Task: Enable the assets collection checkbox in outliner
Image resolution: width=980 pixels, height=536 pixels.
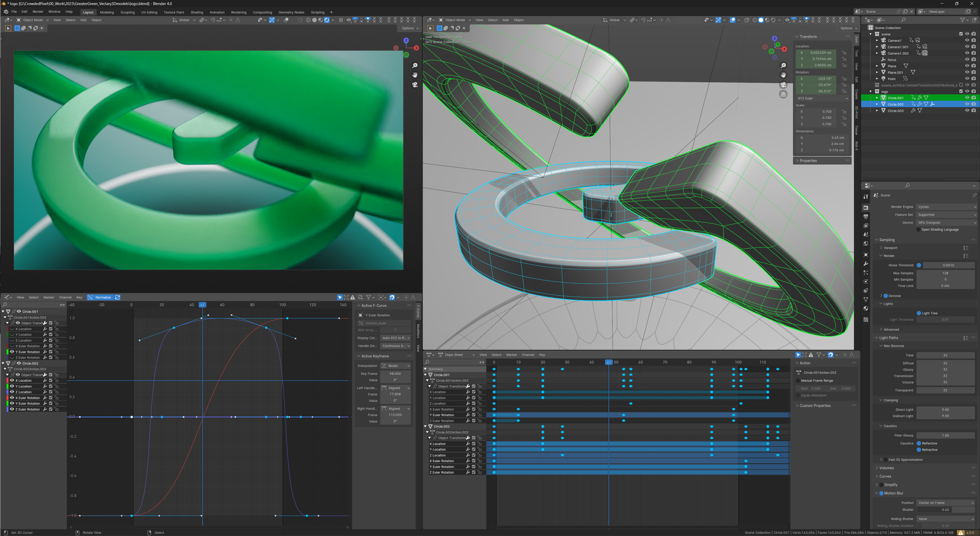Action: coord(961,85)
